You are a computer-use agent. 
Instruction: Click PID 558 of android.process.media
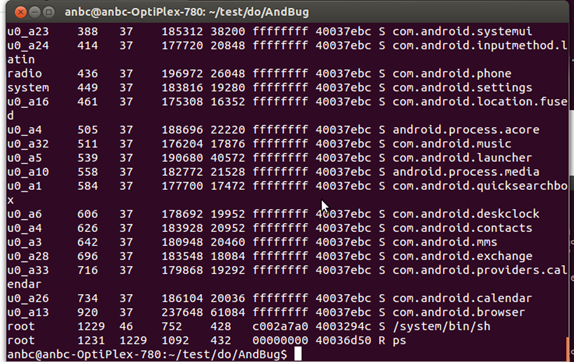(x=87, y=172)
